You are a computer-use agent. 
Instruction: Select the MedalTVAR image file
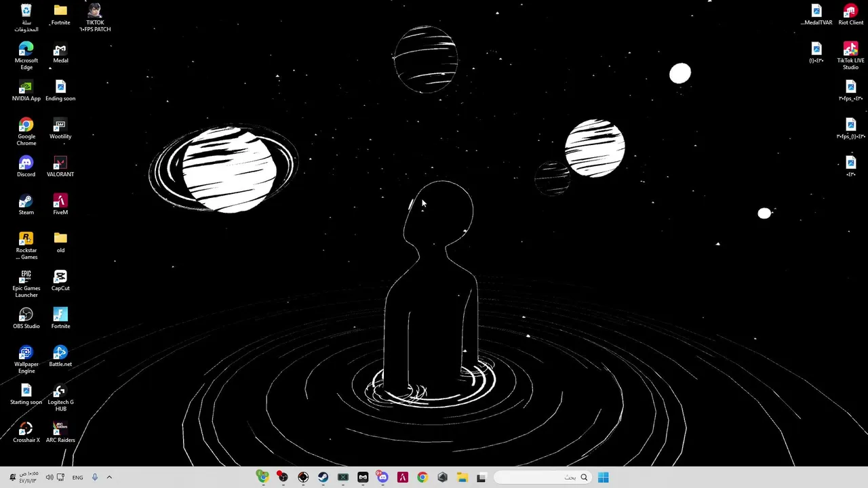pos(816,15)
